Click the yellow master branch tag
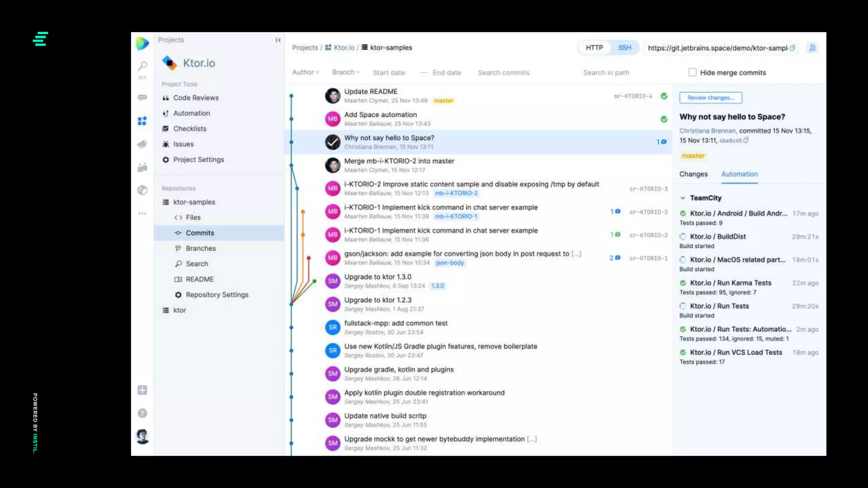The width and height of the screenshot is (868, 488). pyautogui.click(x=693, y=156)
